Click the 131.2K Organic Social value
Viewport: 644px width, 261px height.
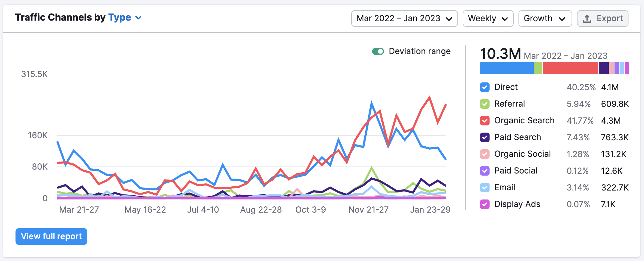tap(614, 154)
